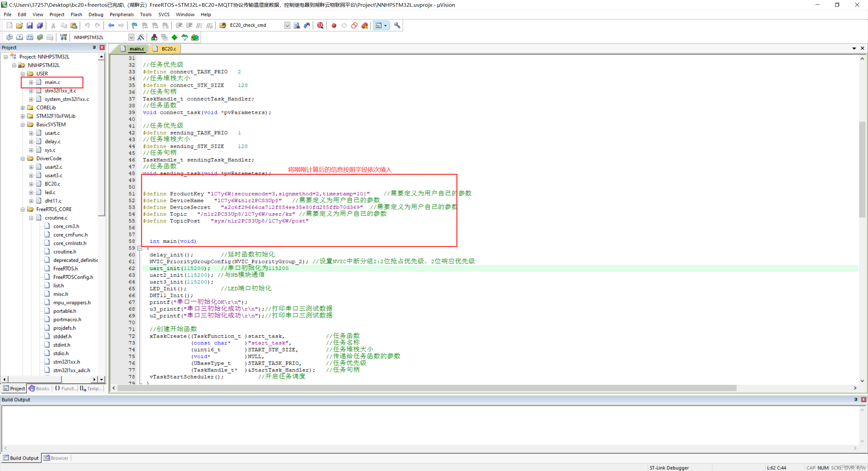Open the Configuration wrench icon
Image resolution: width=868 pixels, height=471 pixels.
[397, 25]
